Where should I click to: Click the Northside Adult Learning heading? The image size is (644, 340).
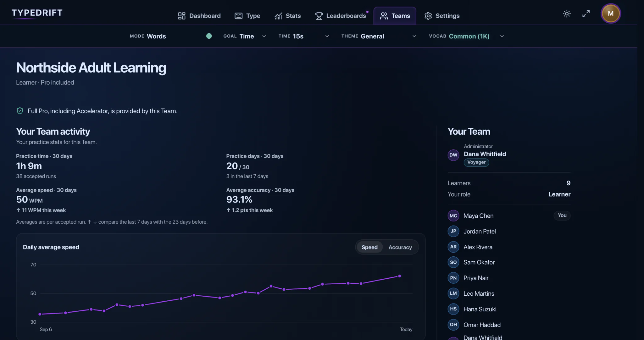[x=91, y=68]
